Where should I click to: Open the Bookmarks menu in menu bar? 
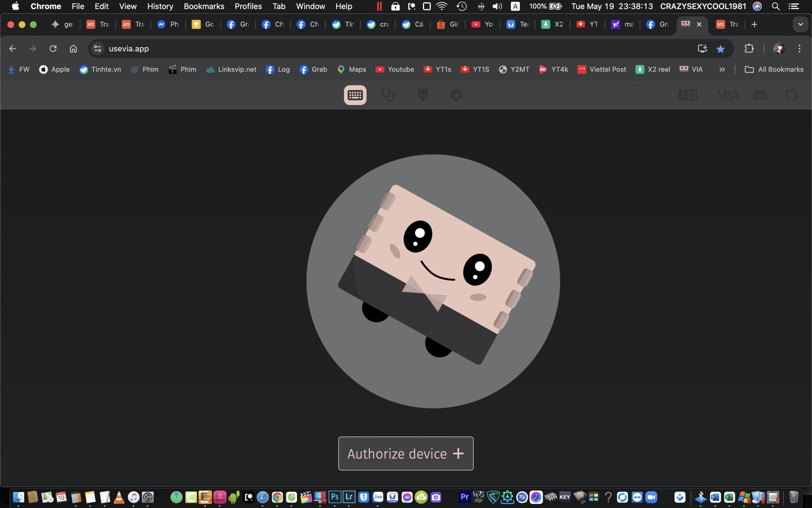click(204, 6)
